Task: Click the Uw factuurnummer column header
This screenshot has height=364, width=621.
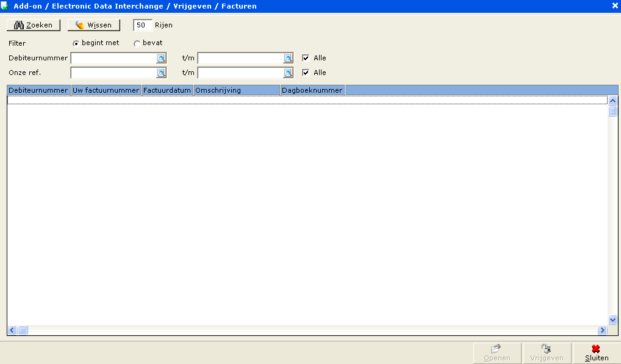Action: click(x=106, y=90)
